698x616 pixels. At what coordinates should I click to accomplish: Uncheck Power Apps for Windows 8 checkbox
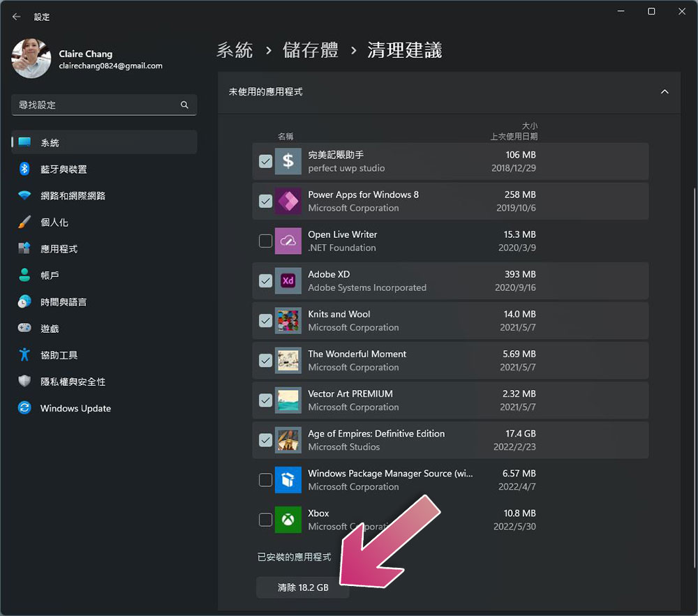[x=266, y=201]
